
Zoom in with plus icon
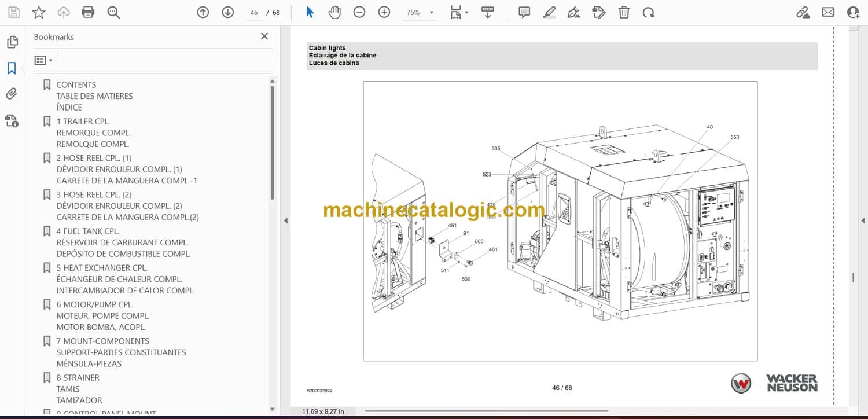[384, 12]
